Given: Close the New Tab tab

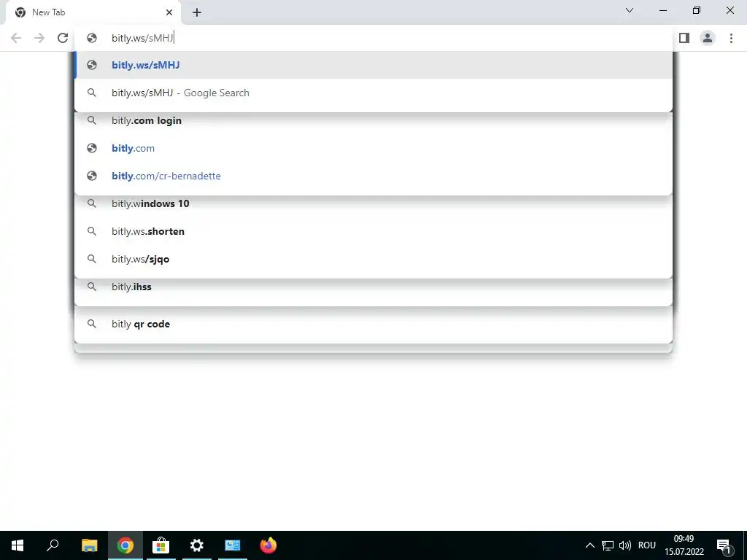Looking at the screenshot, I should coord(169,12).
